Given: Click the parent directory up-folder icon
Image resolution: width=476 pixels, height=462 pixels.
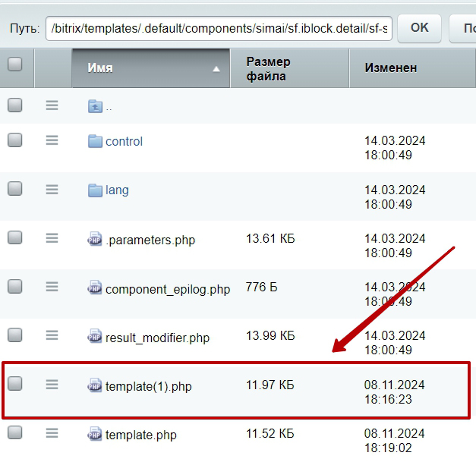Looking at the screenshot, I should [x=95, y=106].
